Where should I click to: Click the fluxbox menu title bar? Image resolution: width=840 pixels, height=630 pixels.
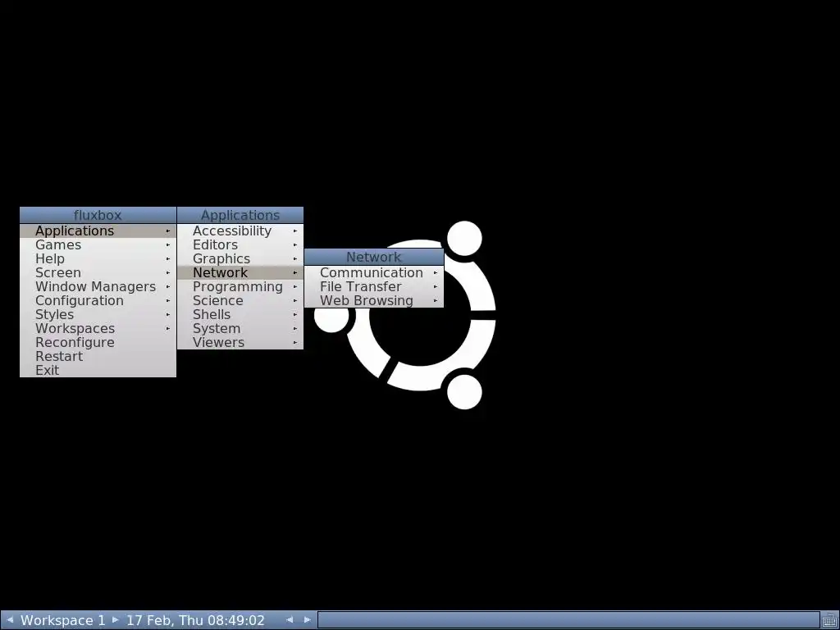pyautogui.click(x=98, y=216)
